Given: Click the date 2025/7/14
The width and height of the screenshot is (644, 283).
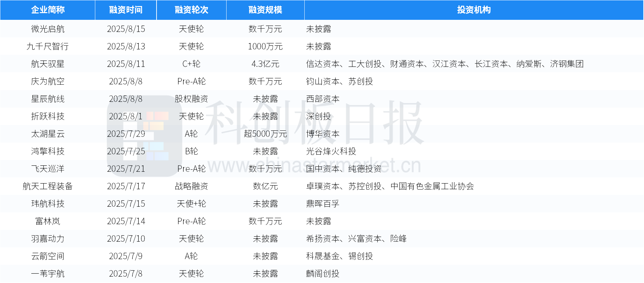Looking at the screenshot, I should pos(126,221).
